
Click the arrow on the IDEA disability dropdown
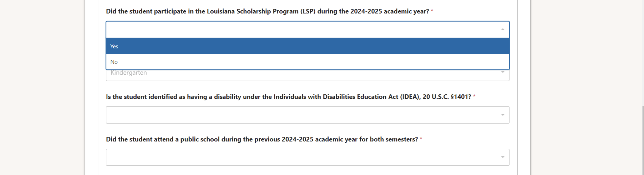[x=502, y=115]
